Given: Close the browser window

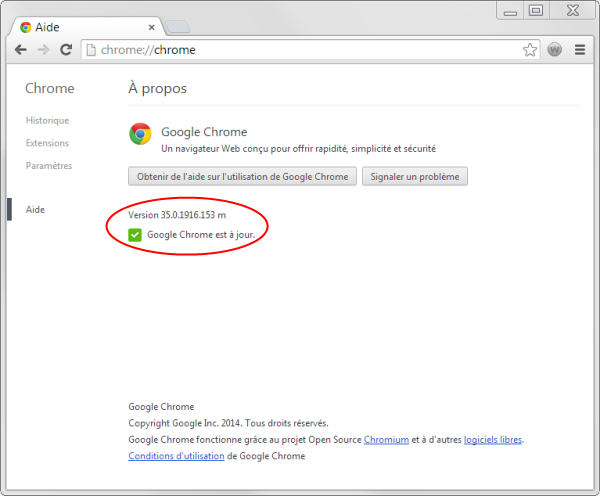Looking at the screenshot, I should pyautogui.click(x=573, y=10).
